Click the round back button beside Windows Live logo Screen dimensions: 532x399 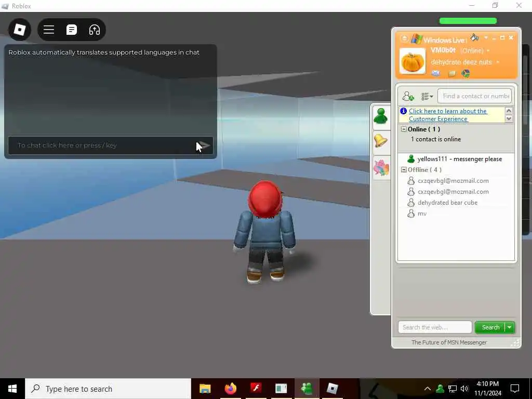tap(404, 38)
